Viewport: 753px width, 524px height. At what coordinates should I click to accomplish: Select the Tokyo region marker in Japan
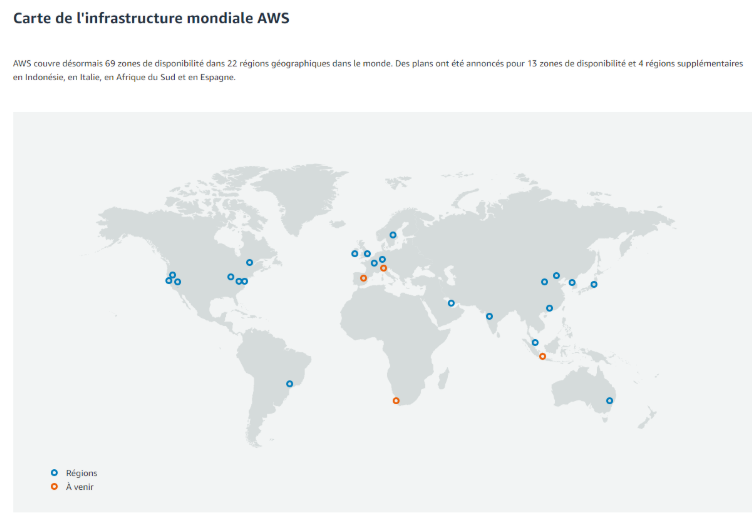pyautogui.click(x=594, y=284)
